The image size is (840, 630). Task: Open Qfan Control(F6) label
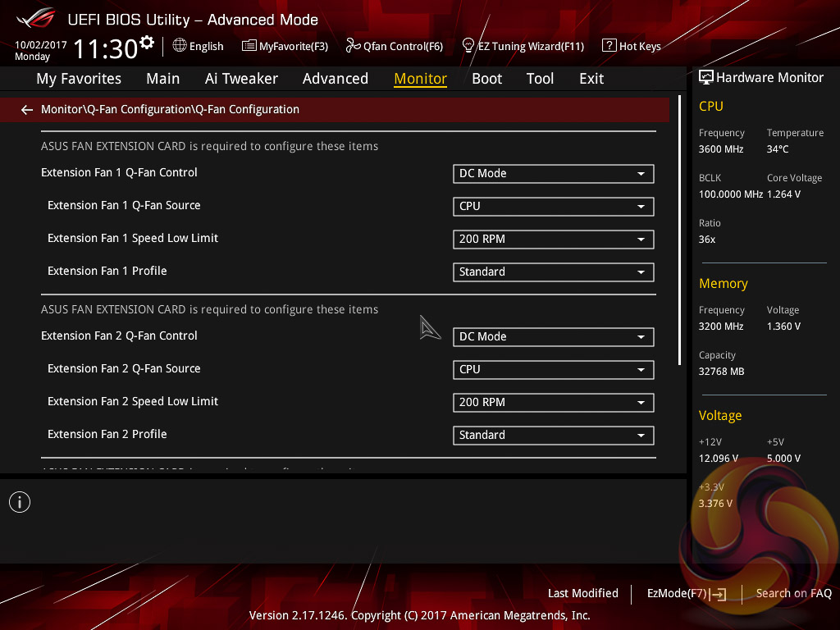(x=404, y=47)
